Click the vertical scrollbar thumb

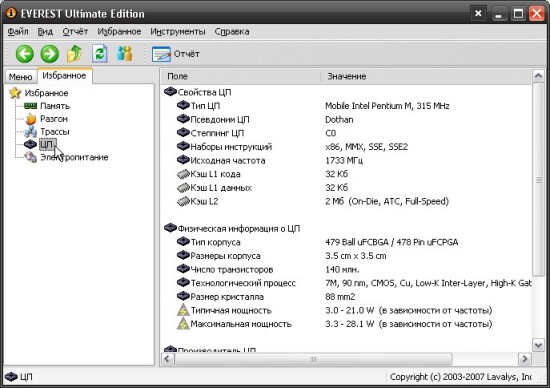[x=538, y=180]
